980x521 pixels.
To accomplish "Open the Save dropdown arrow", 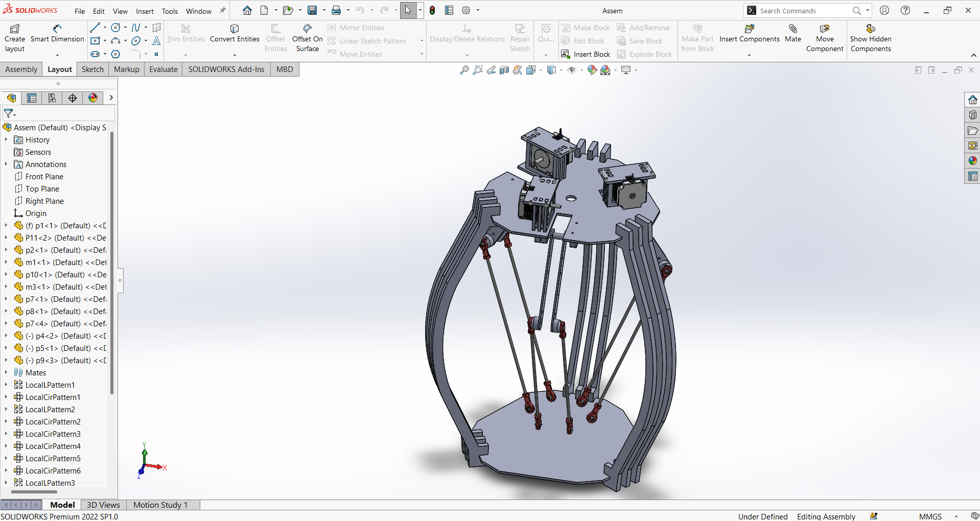I will pyautogui.click(x=324, y=10).
